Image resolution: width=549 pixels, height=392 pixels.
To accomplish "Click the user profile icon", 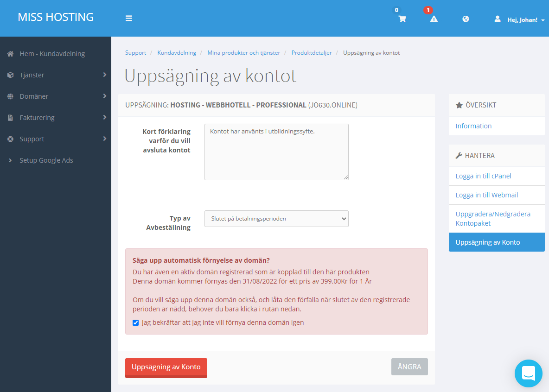I will point(497,19).
